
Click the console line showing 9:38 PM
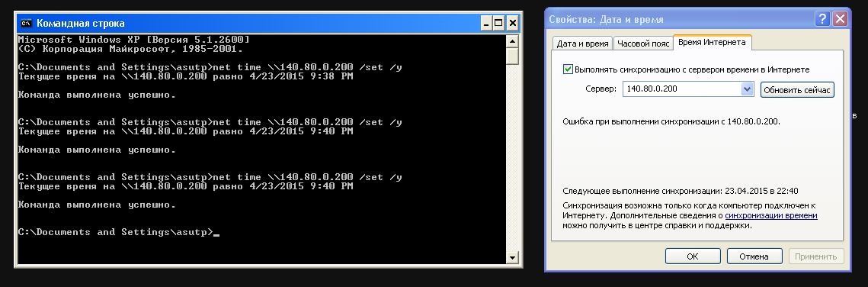click(x=185, y=76)
